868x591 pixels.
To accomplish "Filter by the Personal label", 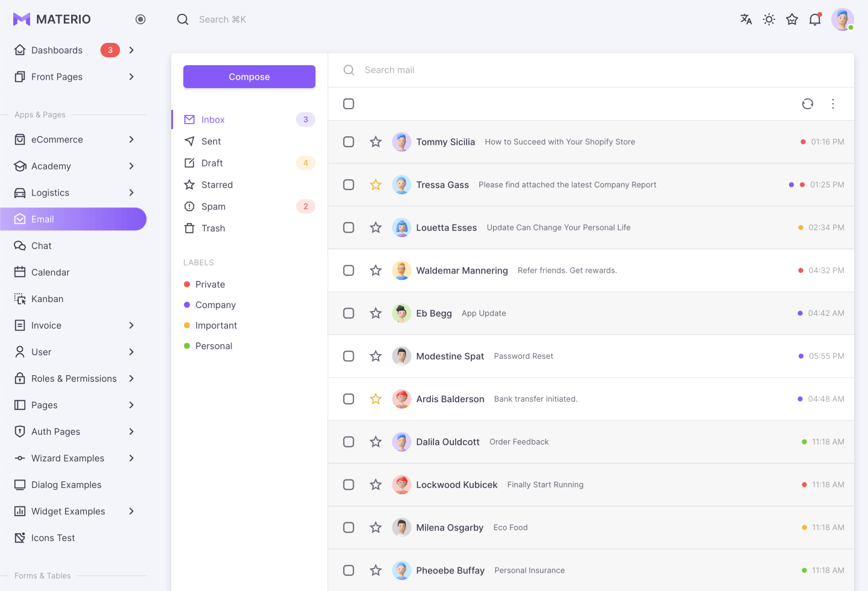I will tap(208, 346).
